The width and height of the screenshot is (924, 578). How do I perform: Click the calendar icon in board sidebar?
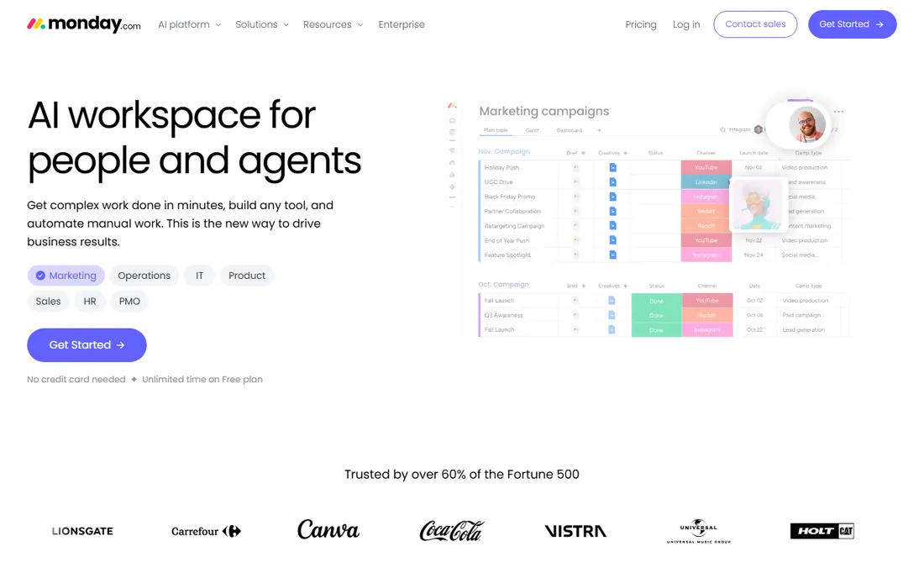click(x=452, y=133)
